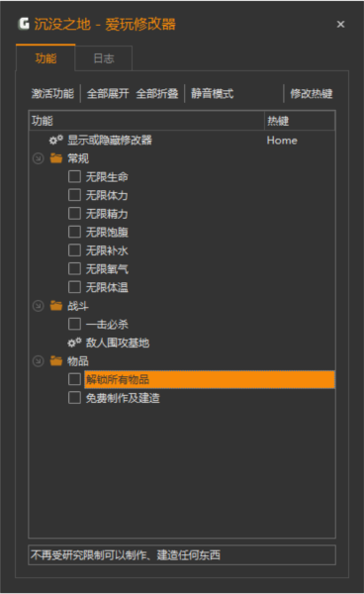The height and width of the screenshot is (594, 364).
Task: Toggle the 一击必杀 checkbox
Action: click(74, 324)
